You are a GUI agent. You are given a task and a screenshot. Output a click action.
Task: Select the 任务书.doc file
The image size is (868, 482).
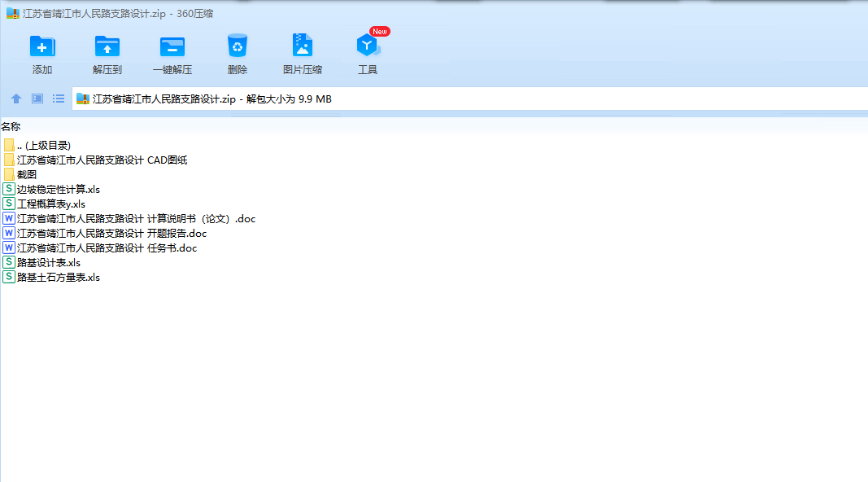point(107,248)
